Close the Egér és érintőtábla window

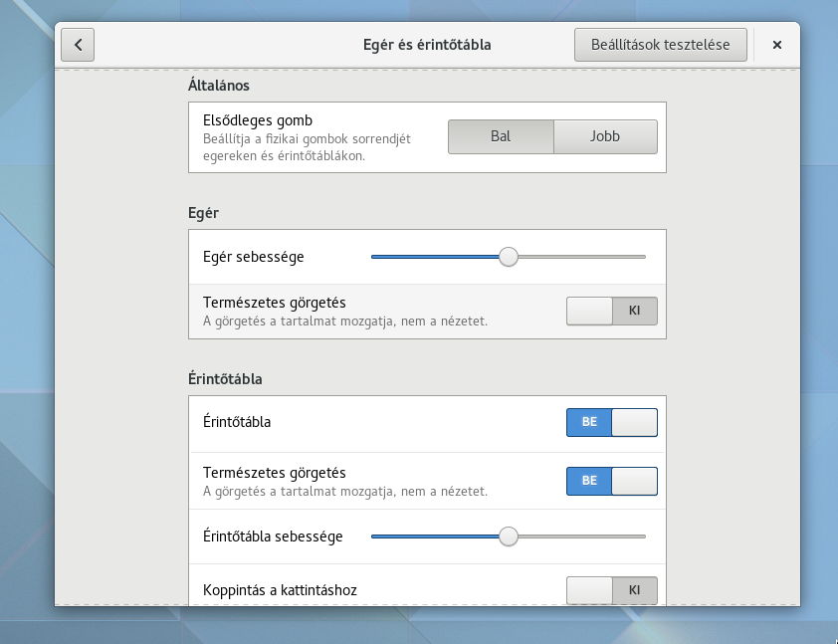point(776,45)
